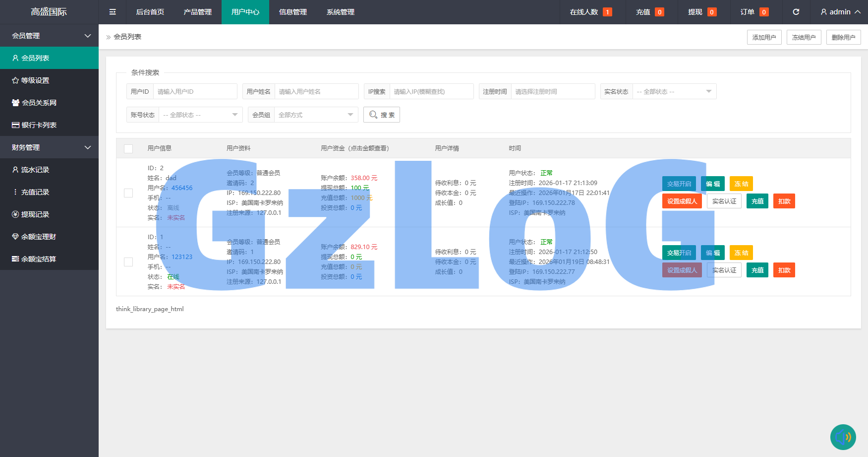868x457 pixels.
Task: Check the checkbox for user 456456
Action: point(128,193)
